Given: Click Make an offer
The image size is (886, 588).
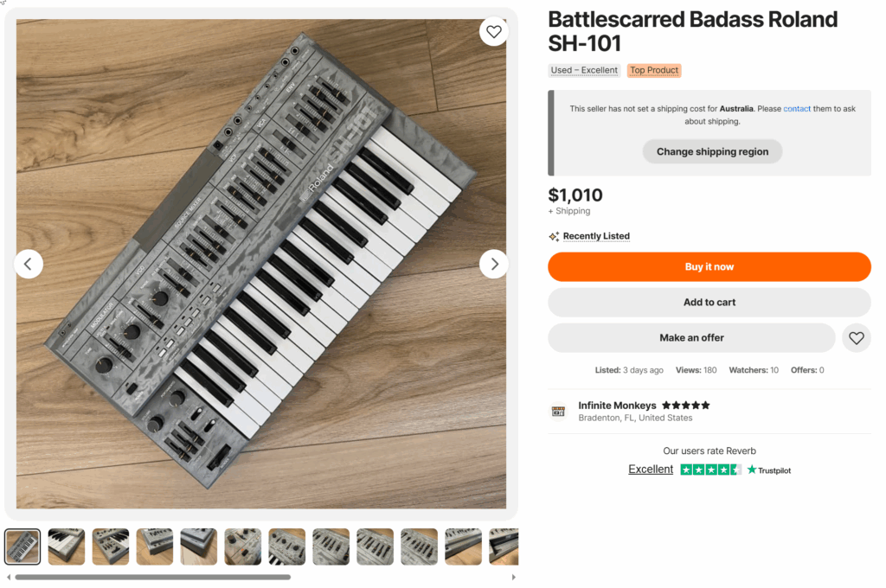Looking at the screenshot, I should coord(691,338).
